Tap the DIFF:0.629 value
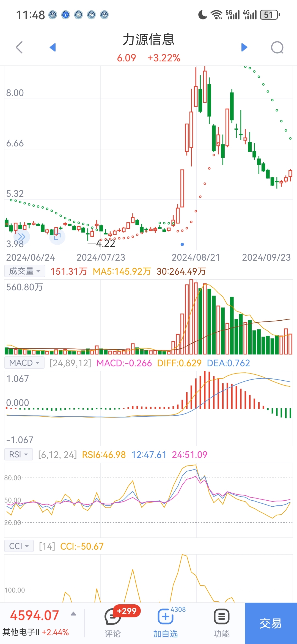297x644 pixels. click(x=179, y=363)
